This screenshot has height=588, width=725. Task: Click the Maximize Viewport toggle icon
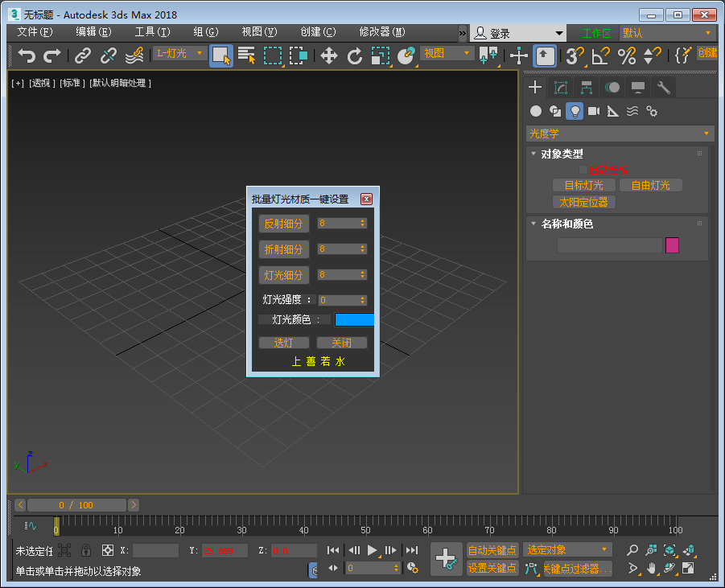(x=688, y=567)
